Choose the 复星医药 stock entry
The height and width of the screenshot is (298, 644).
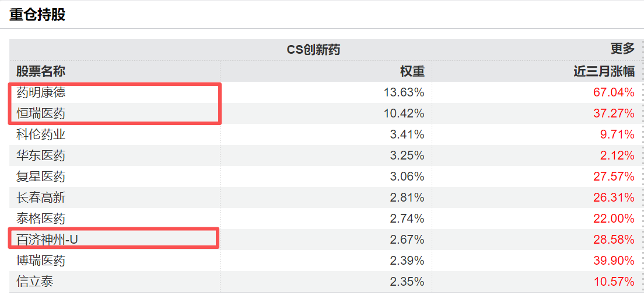(x=41, y=176)
